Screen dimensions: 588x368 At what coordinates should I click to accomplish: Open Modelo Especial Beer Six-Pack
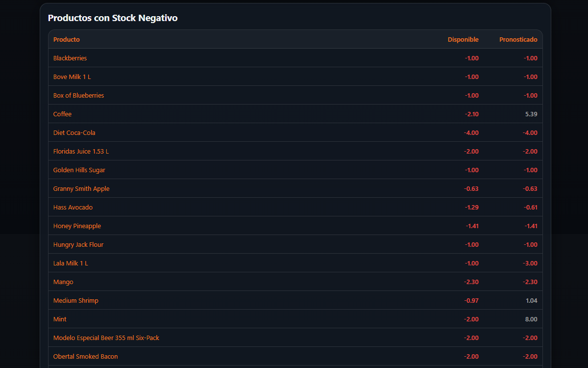[x=106, y=338]
